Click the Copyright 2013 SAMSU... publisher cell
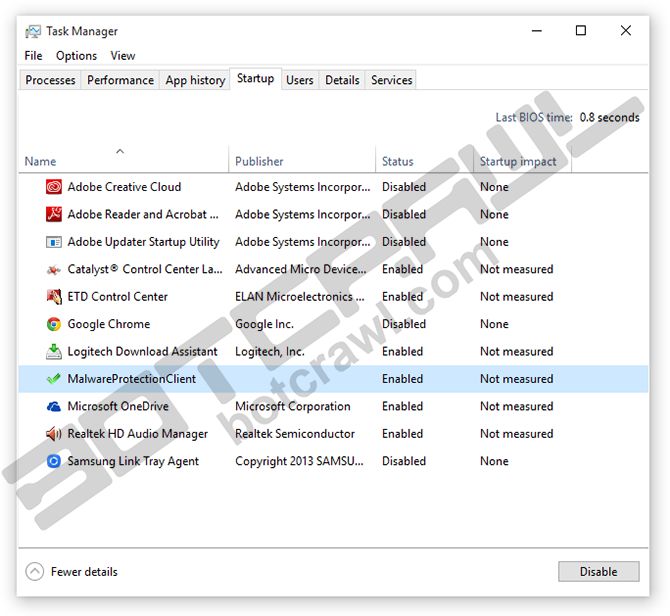670x616 pixels. [x=299, y=461]
